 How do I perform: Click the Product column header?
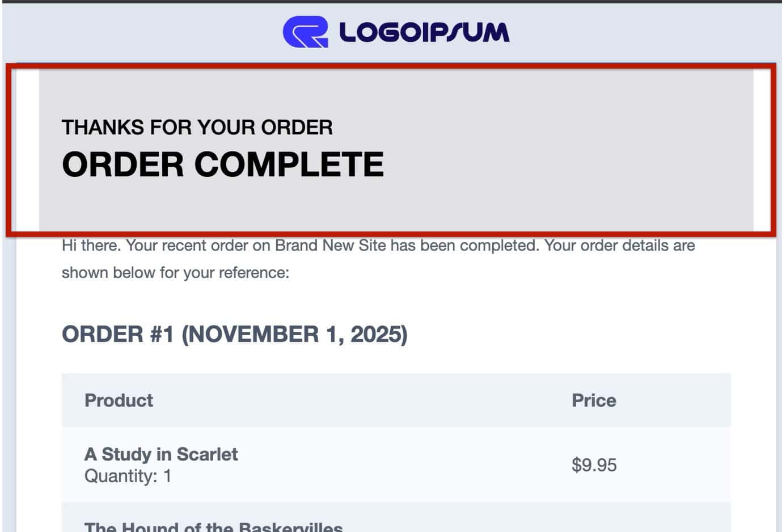pyautogui.click(x=119, y=400)
